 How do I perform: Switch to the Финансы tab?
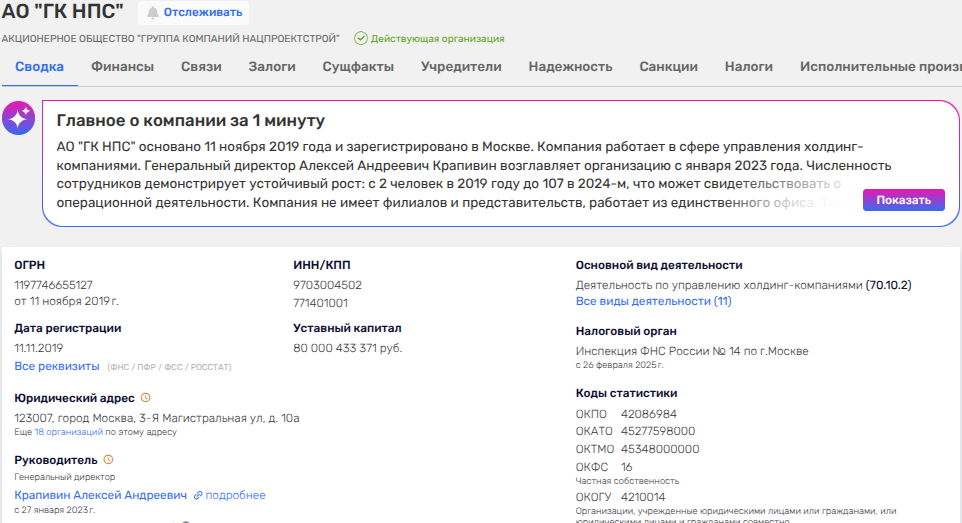click(x=122, y=67)
